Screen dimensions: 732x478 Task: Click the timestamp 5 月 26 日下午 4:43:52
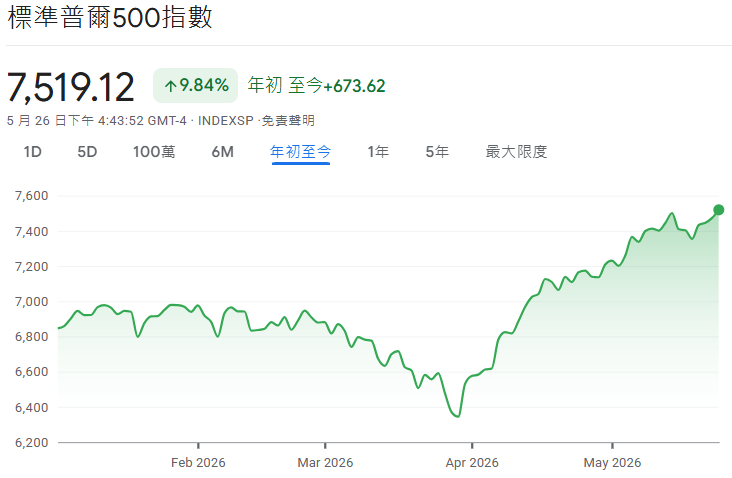click(x=75, y=120)
